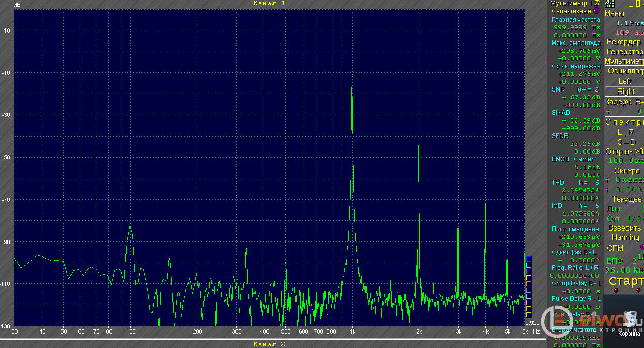
Task: Enable the Right channel
Action: [625, 92]
